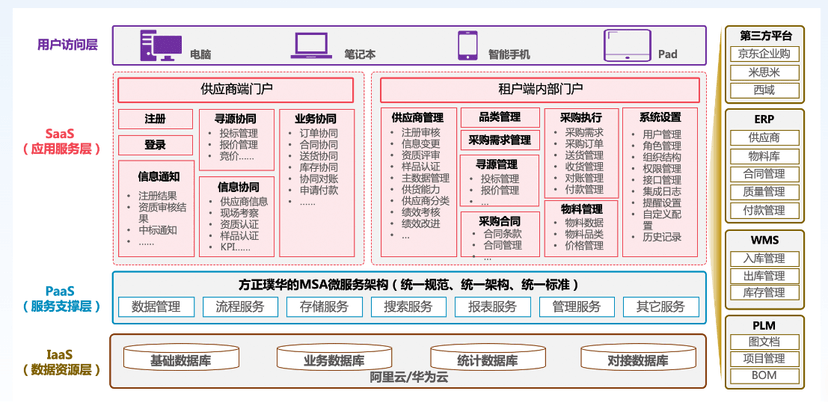Open the 报表服务 box
The image size is (828, 402).
tap(492, 306)
